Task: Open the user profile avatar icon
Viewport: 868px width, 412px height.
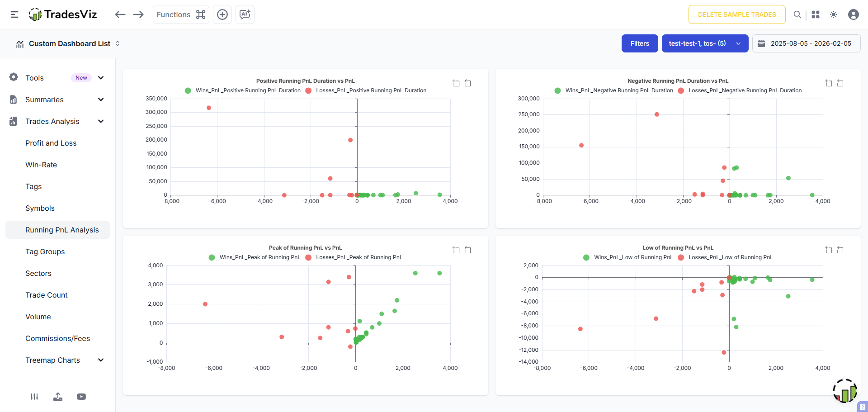Action: pyautogui.click(x=854, y=14)
